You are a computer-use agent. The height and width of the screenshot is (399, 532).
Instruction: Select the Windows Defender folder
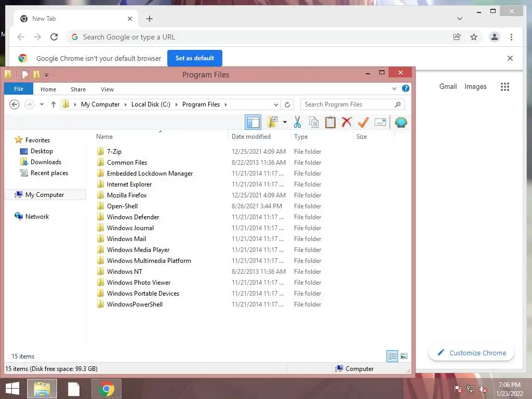click(128, 217)
